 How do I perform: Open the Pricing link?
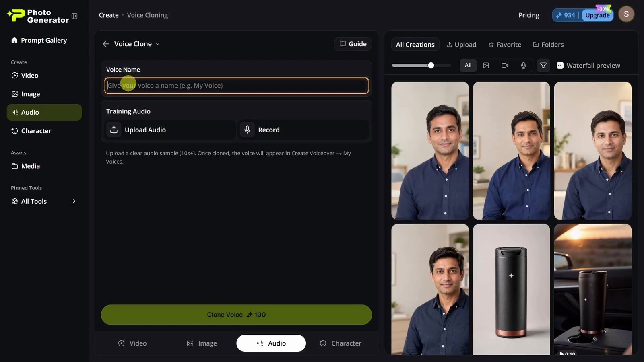528,15
